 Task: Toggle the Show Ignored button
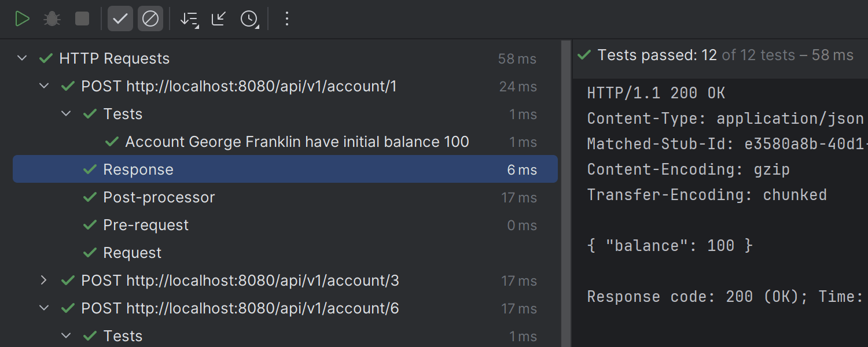coord(150,19)
